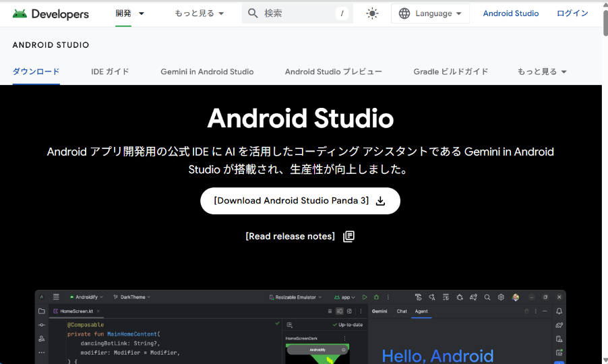Click inside the 検索 search field
This screenshot has width=608, height=364.
[297, 13]
